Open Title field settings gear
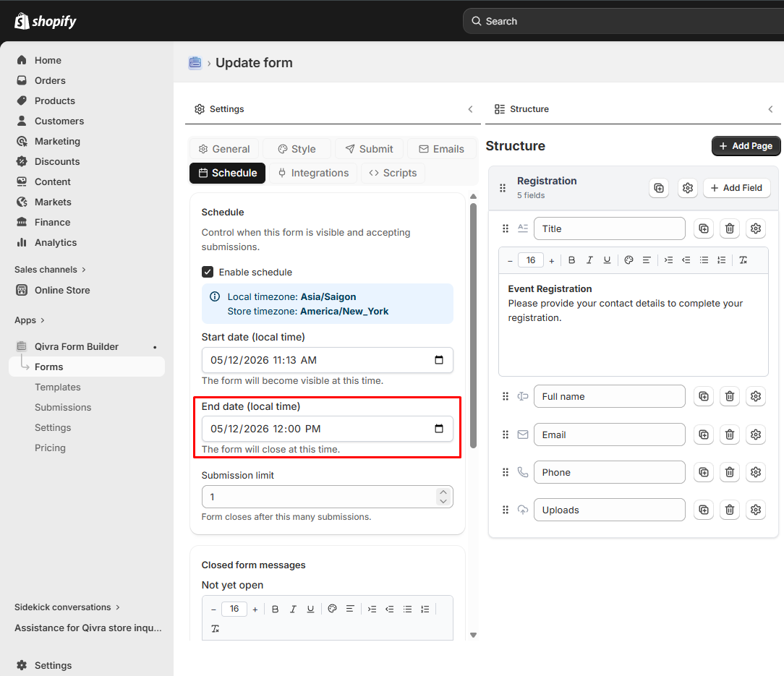The image size is (784, 676). point(756,228)
